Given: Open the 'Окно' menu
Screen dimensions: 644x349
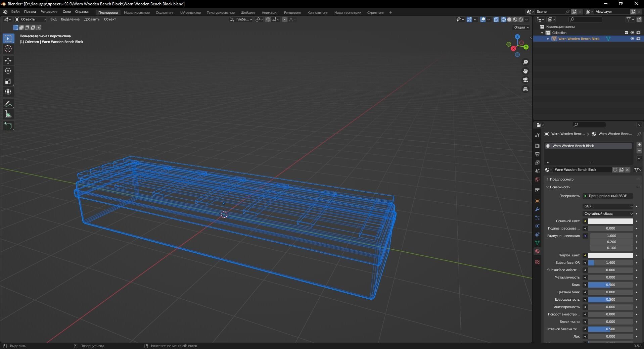Looking at the screenshot, I should pyautogui.click(x=66, y=12).
